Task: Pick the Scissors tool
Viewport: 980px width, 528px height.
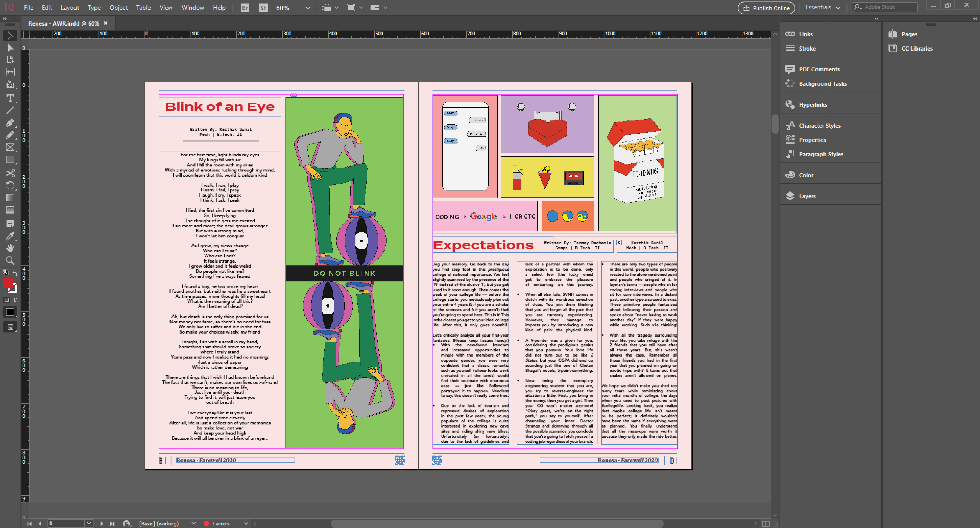Action: 10,173
